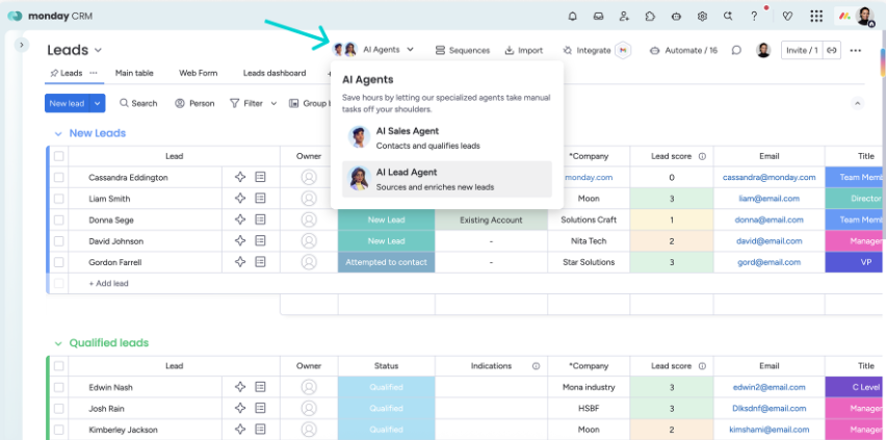Open the nine-dot apps grid

817,16
